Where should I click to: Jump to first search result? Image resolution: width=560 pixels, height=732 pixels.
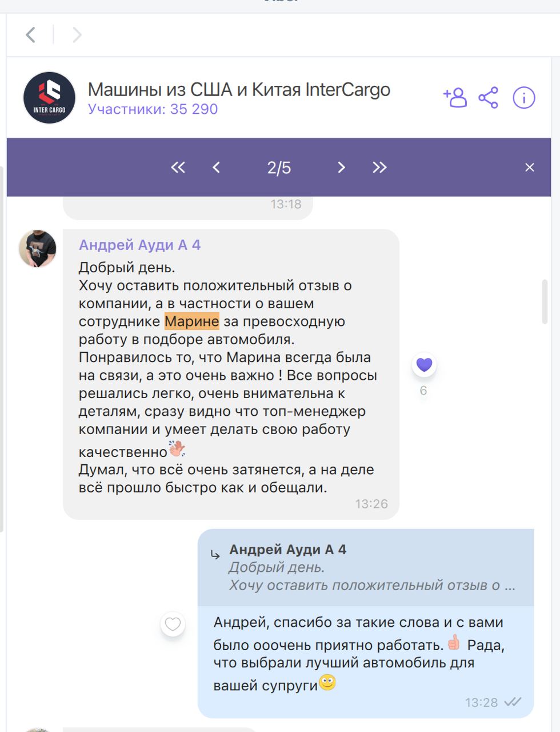178,167
